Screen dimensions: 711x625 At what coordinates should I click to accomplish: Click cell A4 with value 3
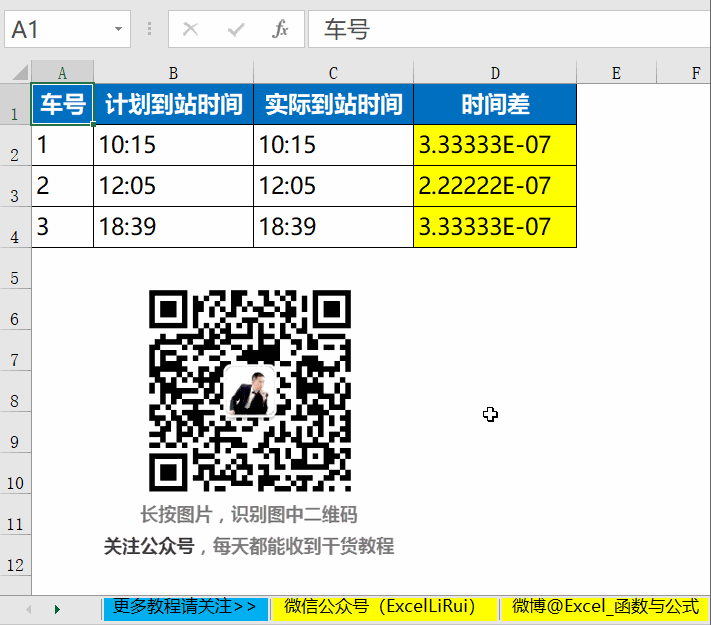(x=63, y=227)
